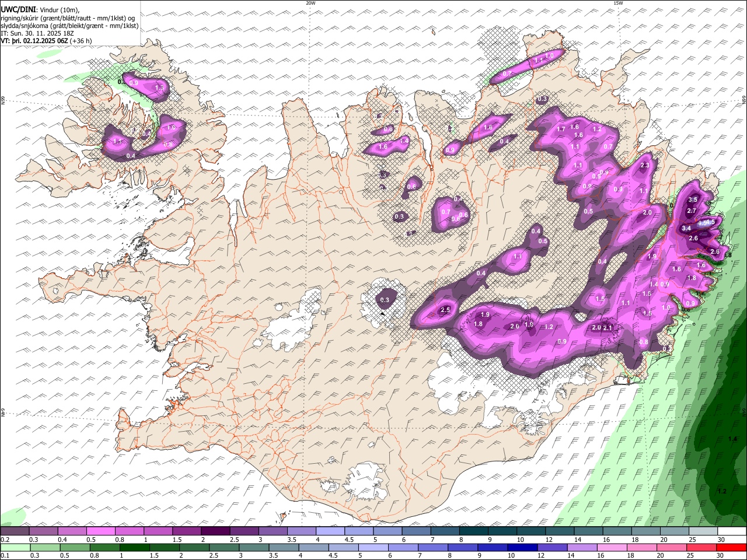
Task: Click the dark teal 8 swatch in the upper legend row
Action: [x=473, y=531]
